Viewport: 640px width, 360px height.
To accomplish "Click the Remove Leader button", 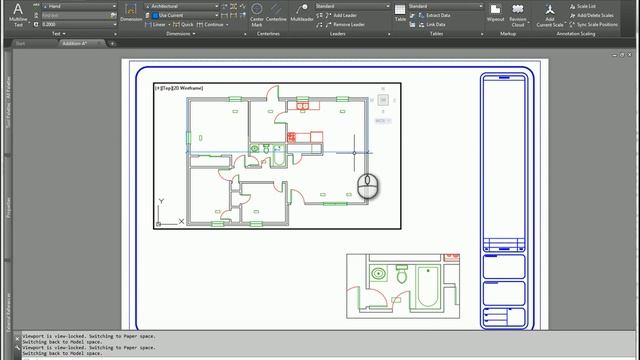I will (x=344, y=24).
